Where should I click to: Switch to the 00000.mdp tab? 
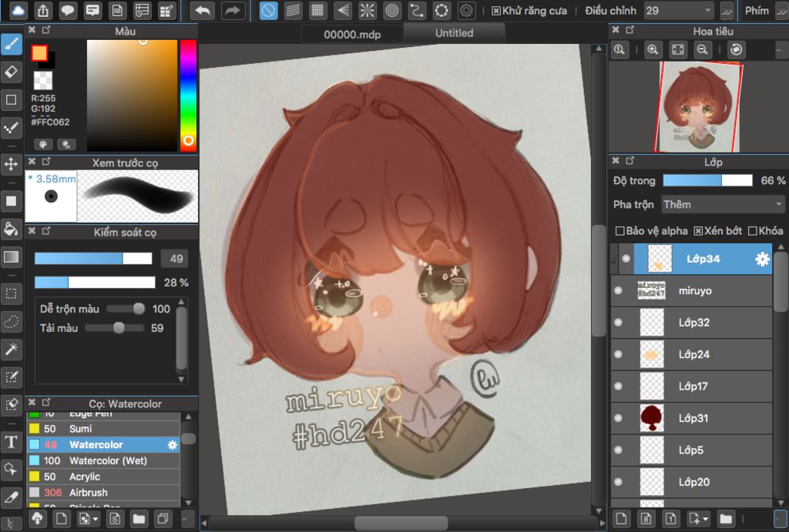(x=352, y=34)
